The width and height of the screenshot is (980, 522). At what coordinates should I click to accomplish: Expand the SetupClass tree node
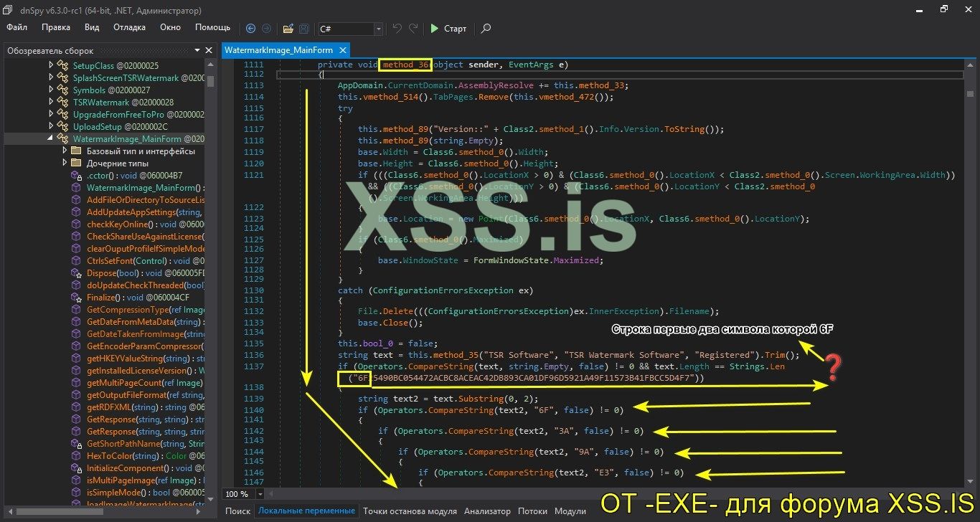pyautogui.click(x=51, y=65)
